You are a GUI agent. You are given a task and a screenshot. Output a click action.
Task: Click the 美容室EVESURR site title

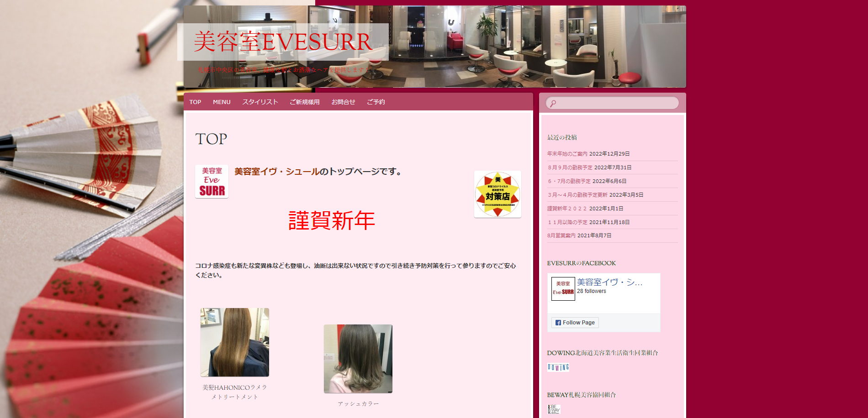pos(283,42)
